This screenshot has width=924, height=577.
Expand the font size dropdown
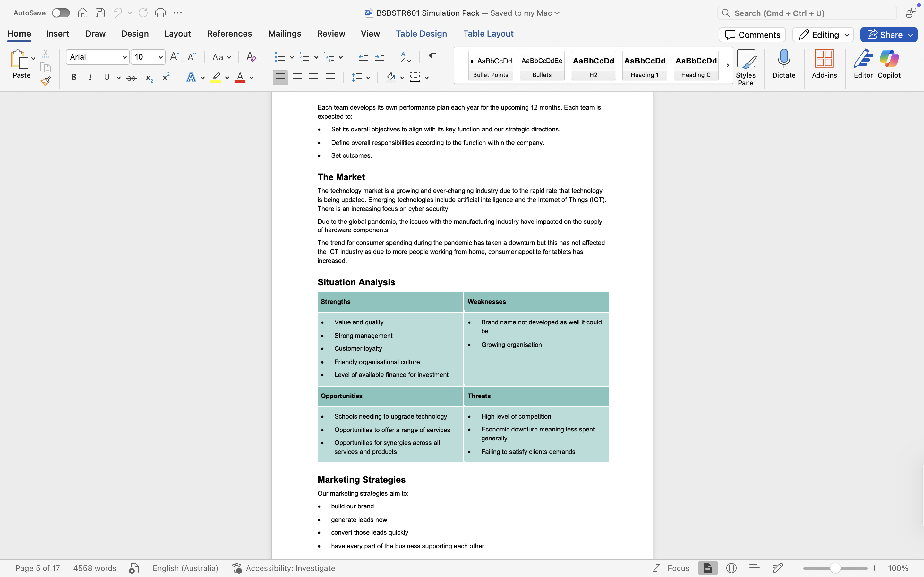coord(160,57)
